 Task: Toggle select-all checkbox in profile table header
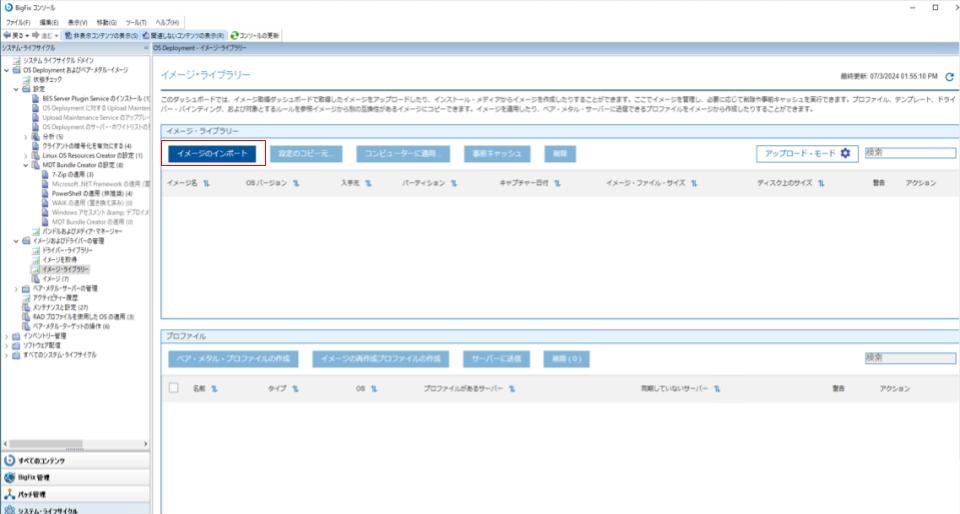174,388
